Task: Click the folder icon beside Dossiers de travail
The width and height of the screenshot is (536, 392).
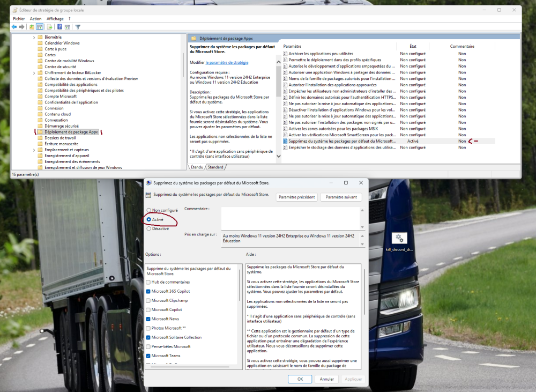Action: pos(40,138)
